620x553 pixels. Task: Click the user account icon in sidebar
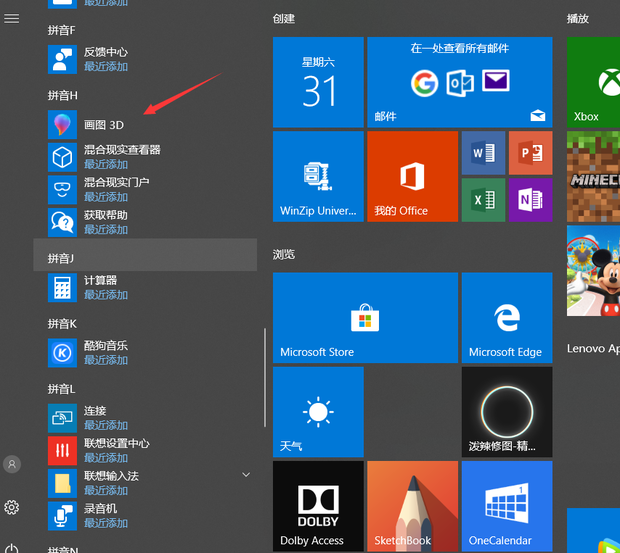[x=12, y=464]
